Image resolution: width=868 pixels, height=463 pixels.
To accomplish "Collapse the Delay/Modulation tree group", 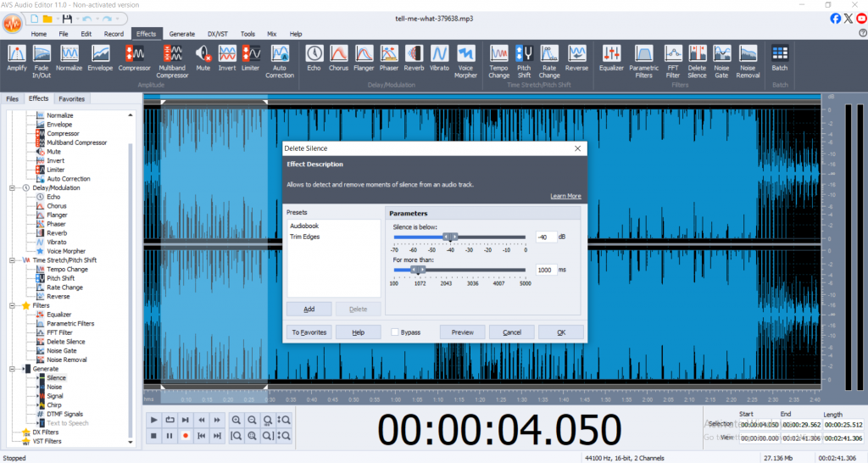I will point(11,187).
